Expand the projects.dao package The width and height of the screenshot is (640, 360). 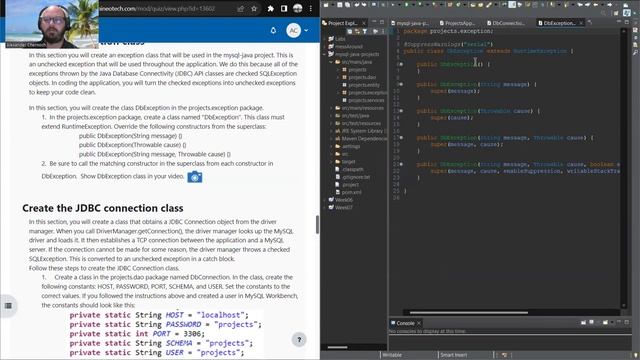click(x=338, y=77)
